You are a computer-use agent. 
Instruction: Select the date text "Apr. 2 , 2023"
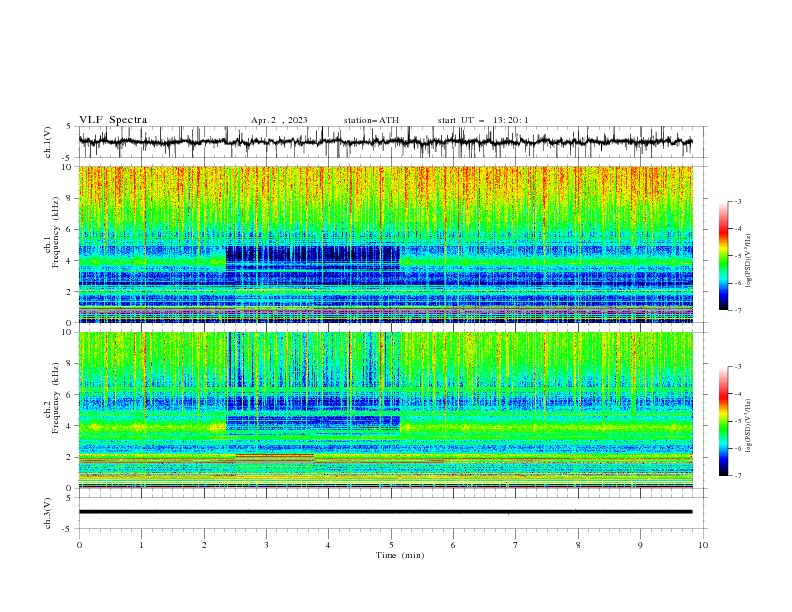[x=279, y=120]
